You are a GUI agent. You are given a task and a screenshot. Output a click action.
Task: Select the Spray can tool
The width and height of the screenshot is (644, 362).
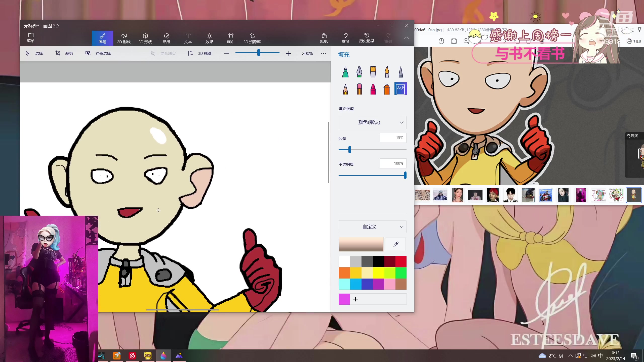[387, 89]
